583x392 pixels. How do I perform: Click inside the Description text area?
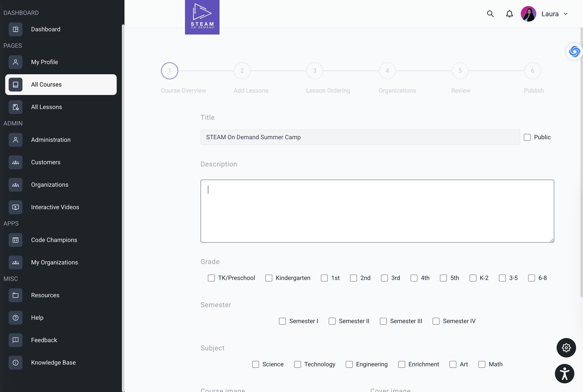pos(377,211)
